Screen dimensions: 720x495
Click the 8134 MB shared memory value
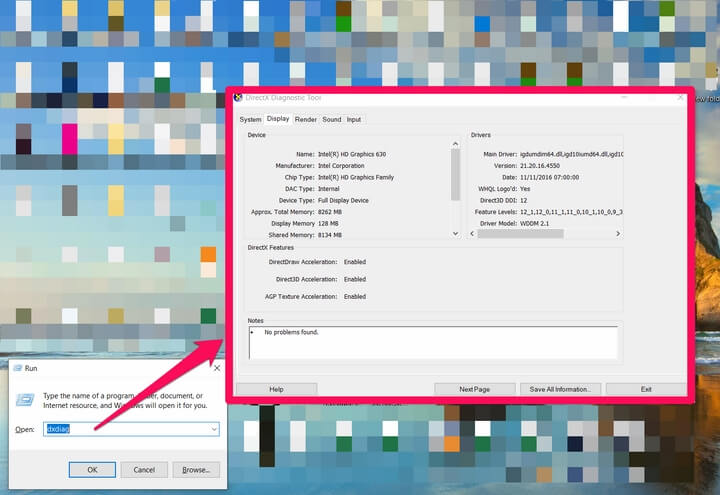330,235
